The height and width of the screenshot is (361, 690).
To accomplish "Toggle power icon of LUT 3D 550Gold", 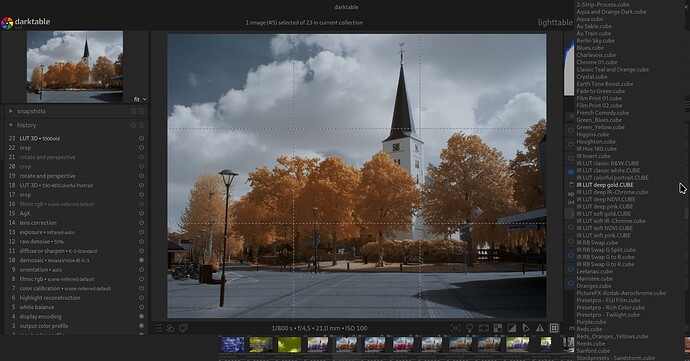I will pyautogui.click(x=141, y=138).
